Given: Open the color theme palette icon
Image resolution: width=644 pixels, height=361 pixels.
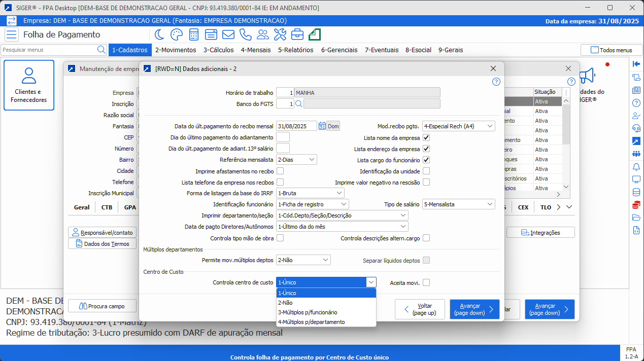Looking at the screenshot, I should (176, 34).
